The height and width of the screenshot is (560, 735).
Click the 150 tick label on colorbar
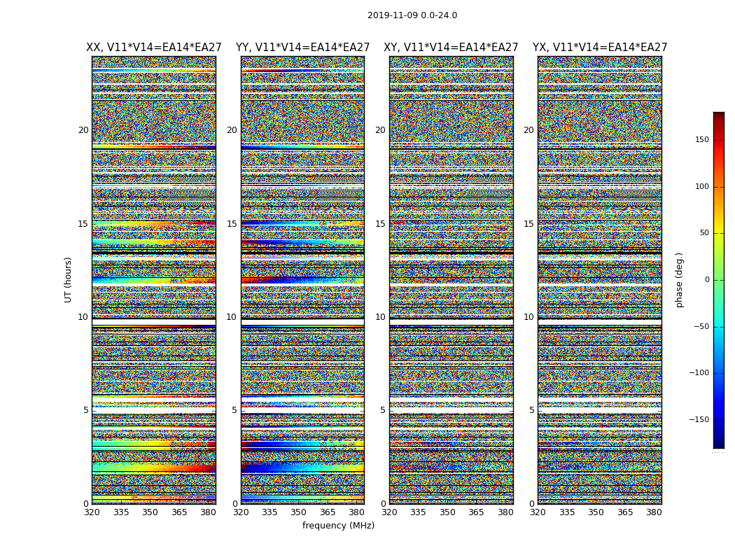(x=701, y=139)
